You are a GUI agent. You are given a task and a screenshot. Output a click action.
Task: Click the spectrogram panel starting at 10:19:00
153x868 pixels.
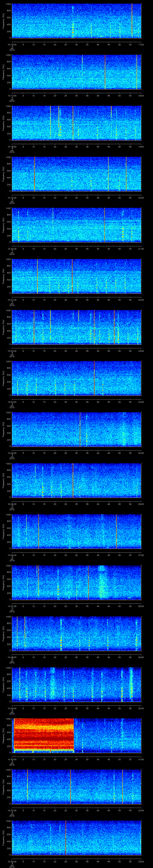[76, 174]
